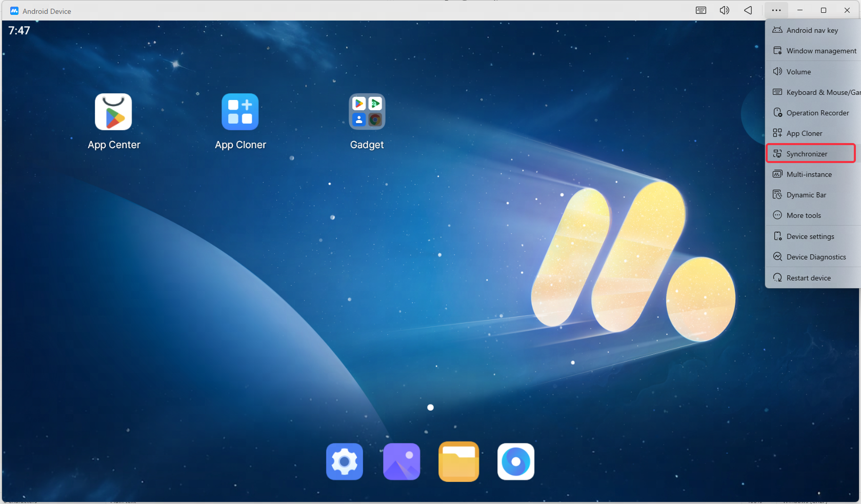Screen dimensions: 861x504
Task: Select Device Diagnostics menu entry
Action: 813,257
